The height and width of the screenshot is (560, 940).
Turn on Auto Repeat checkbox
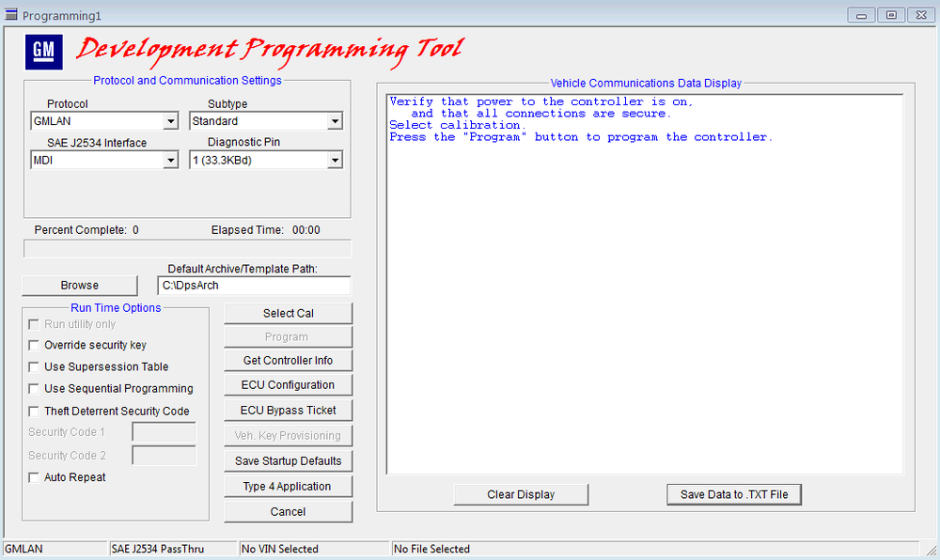[x=35, y=477]
